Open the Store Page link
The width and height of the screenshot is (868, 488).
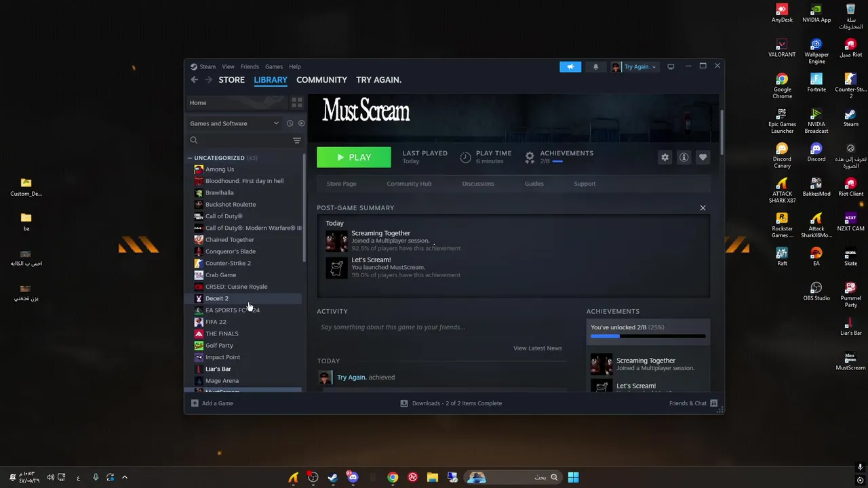click(x=341, y=184)
